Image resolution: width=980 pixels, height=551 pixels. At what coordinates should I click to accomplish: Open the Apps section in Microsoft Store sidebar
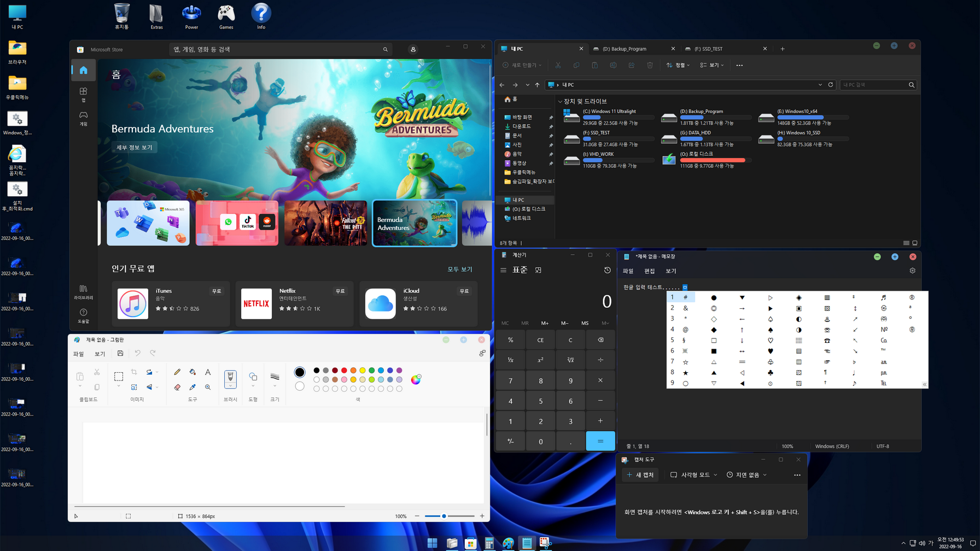tap(83, 94)
